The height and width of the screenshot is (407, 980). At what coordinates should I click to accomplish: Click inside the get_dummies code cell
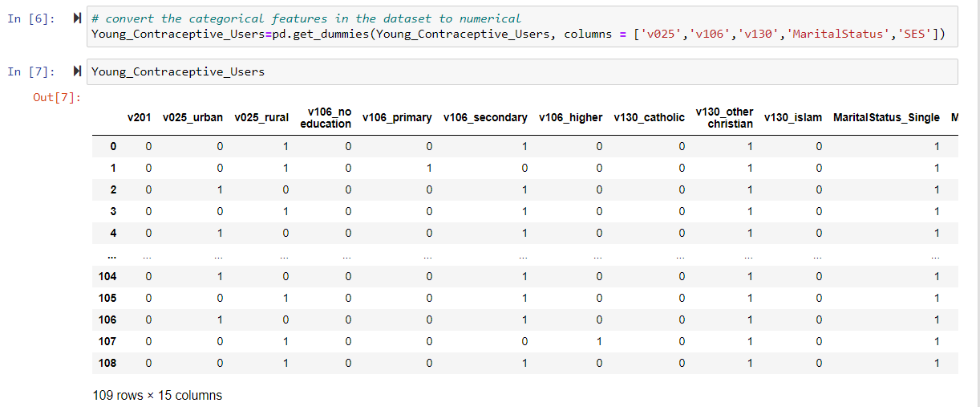tap(522, 26)
